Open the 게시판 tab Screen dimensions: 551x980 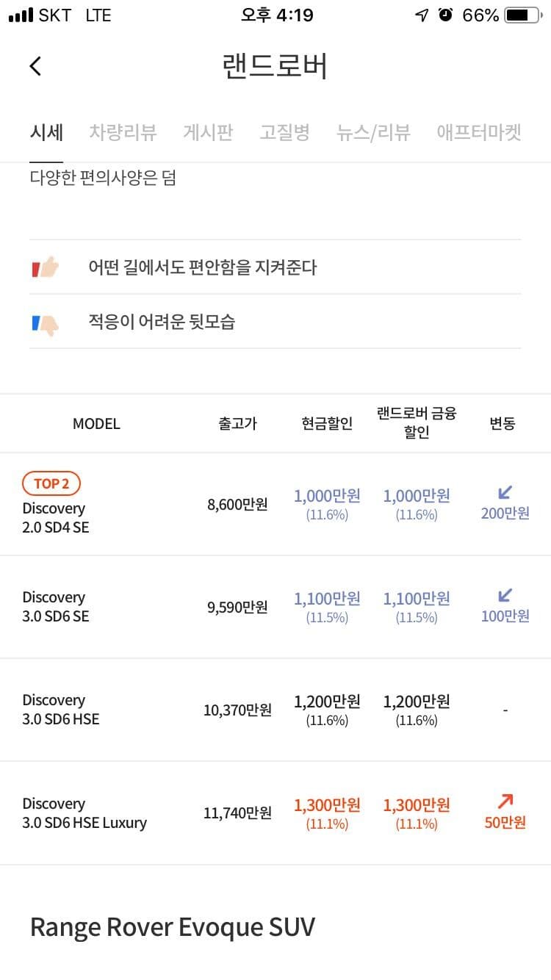point(208,132)
